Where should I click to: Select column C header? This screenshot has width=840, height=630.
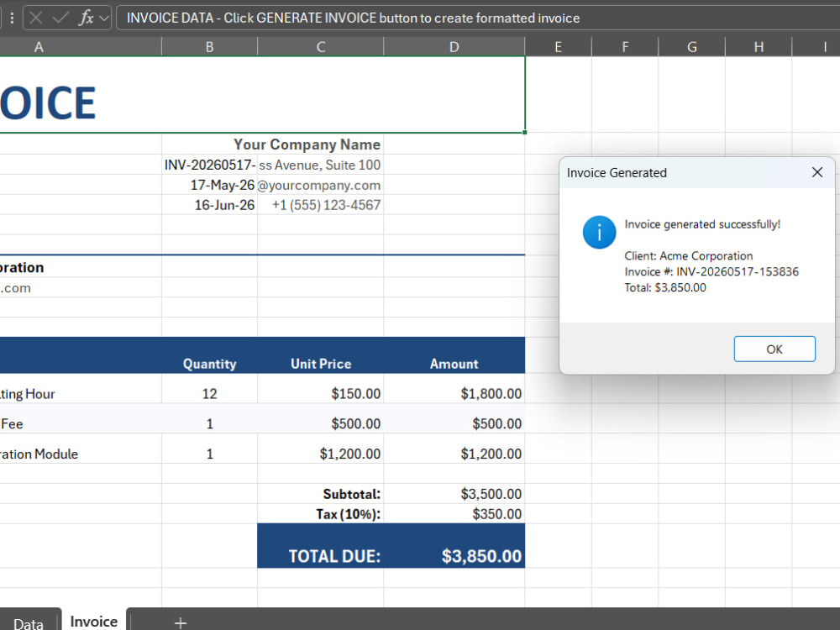click(320, 47)
